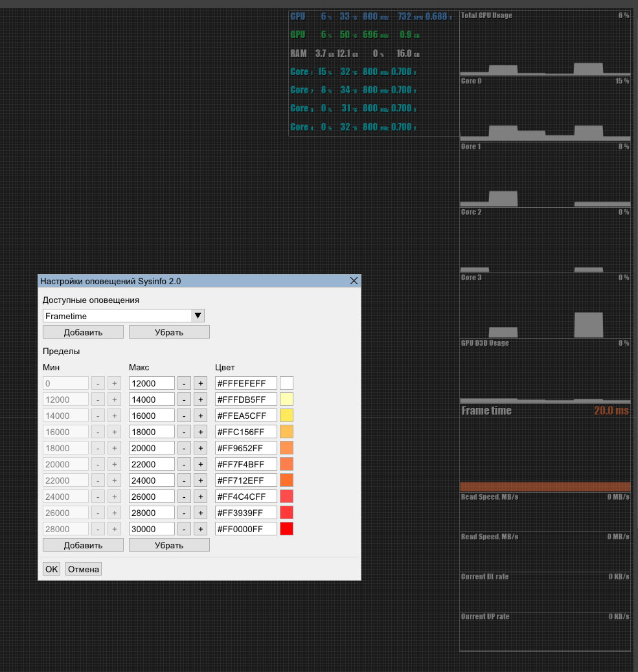
Task: Focus the #FFC156FF color hex field
Action: point(245,432)
